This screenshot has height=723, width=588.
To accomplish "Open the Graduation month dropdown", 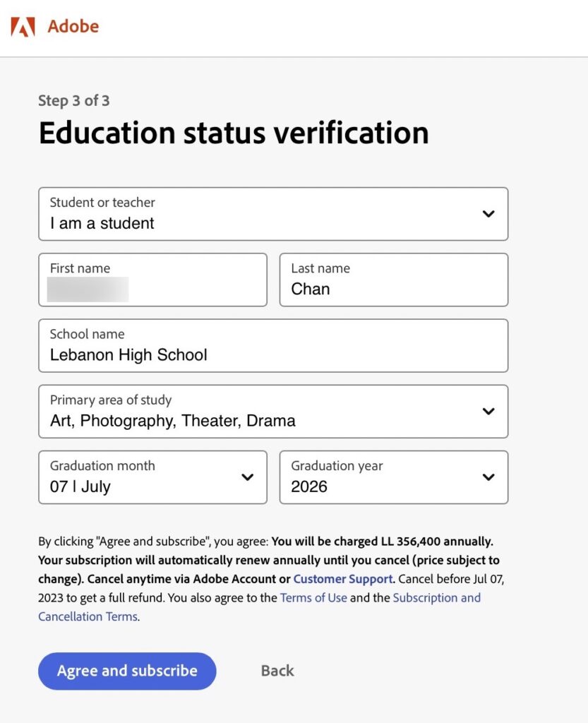I will pyautogui.click(x=153, y=477).
